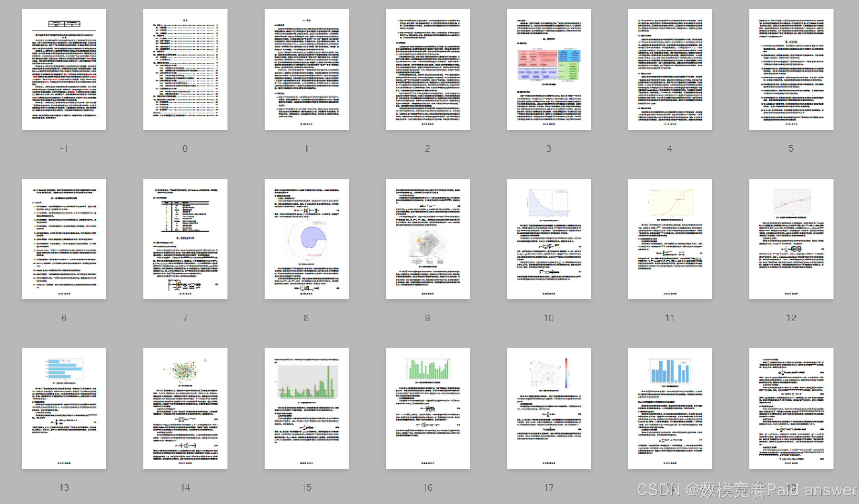
Task: Open page 16 with green bar chart
Action: (428, 408)
